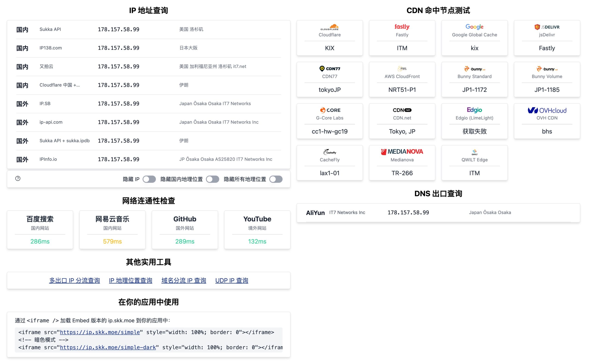Click the 获取失败 status under Edgio
Viewport: 589px width, 364px height.
point(474,131)
